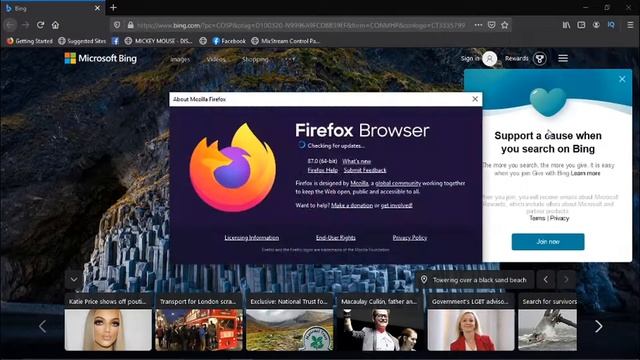Click the Microsoft Bing logo

[101, 58]
